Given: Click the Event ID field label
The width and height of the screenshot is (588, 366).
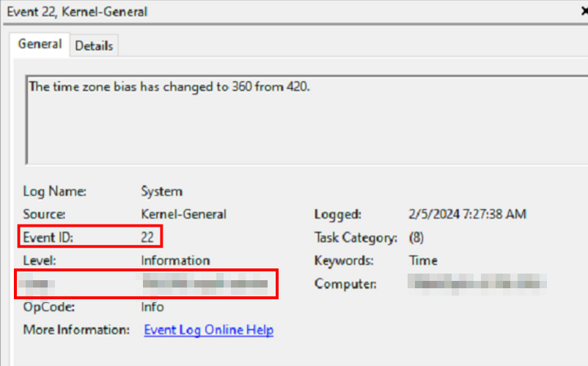Looking at the screenshot, I should (x=48, y=237).
